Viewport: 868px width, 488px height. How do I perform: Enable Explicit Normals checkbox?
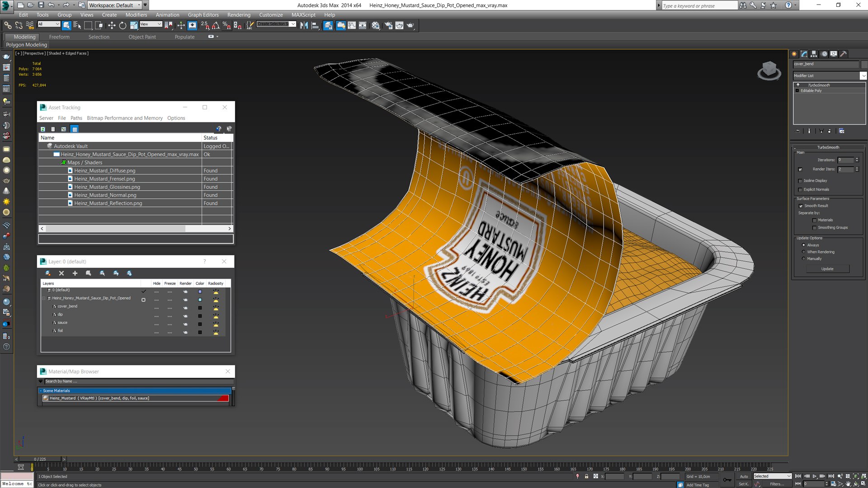click(x=800, y=190)
